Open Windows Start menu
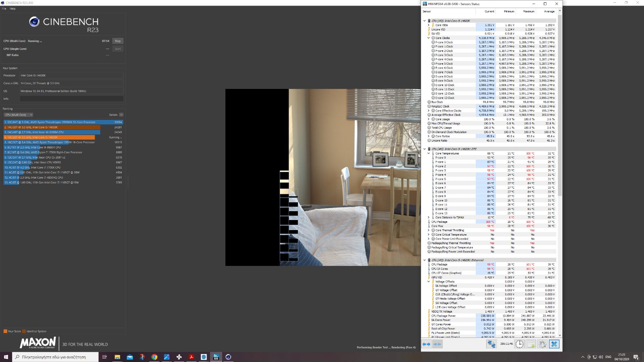Screen dimensions: 644x362 click(6, 357)
